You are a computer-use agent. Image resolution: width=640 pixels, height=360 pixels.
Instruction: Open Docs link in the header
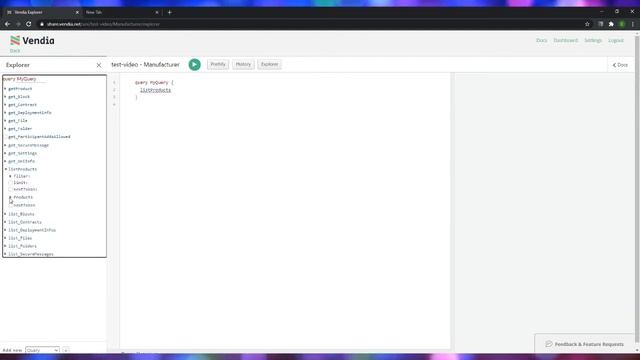tap(542, 40)
